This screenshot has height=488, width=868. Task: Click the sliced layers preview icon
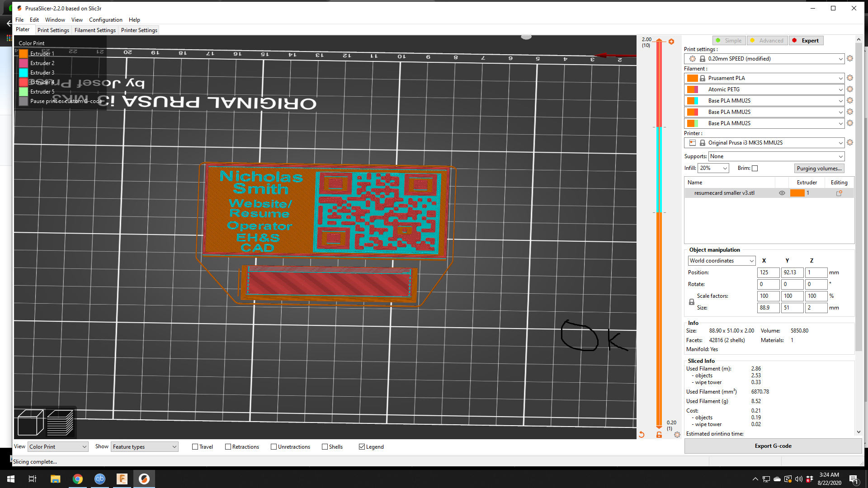click(x=61, y=422)
